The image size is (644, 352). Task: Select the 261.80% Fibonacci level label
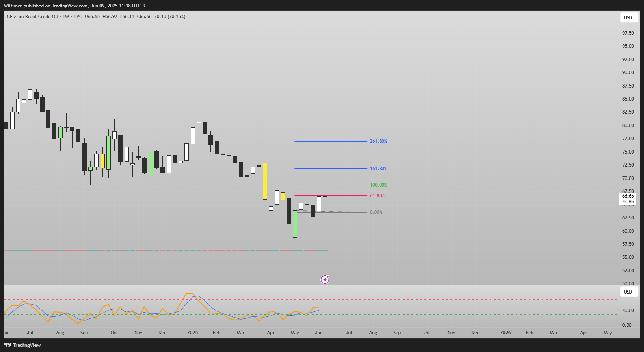coord(378,141)
